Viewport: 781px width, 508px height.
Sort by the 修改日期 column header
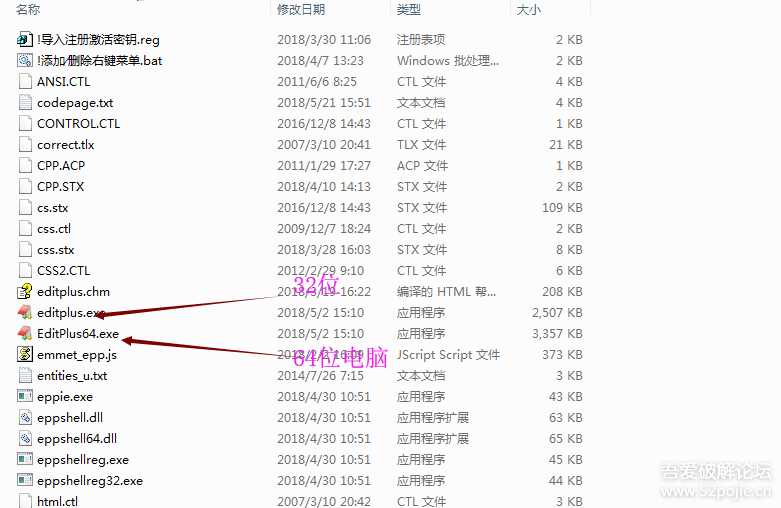(x=301, y=9)
